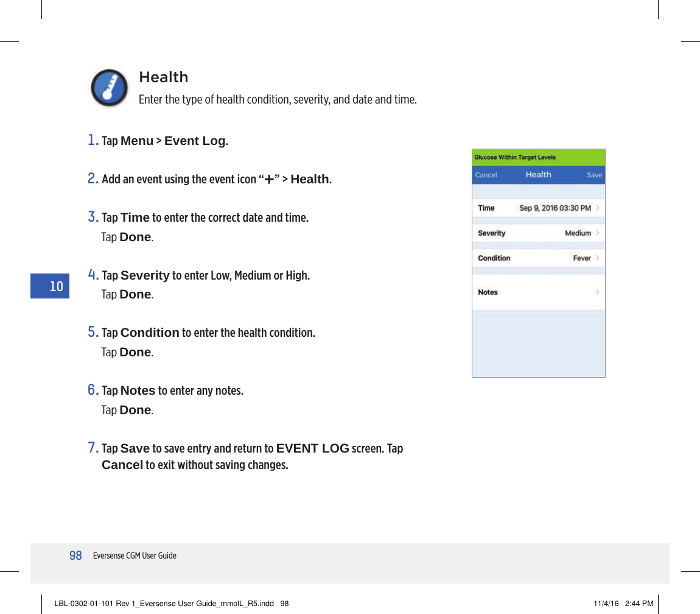
Task: Click the Fever condition value
Action: [582, 258]
